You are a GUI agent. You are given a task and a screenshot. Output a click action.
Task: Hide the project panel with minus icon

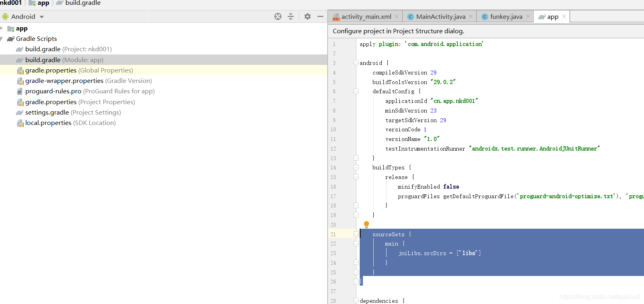(x=320, y=16)
